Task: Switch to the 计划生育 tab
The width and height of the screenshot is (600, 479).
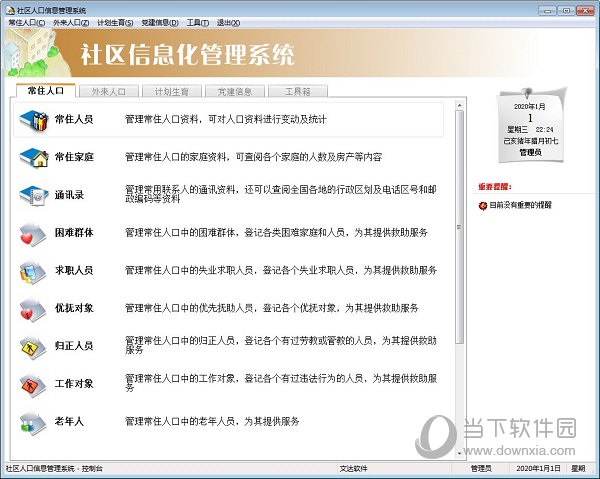Action: (172, 91)
